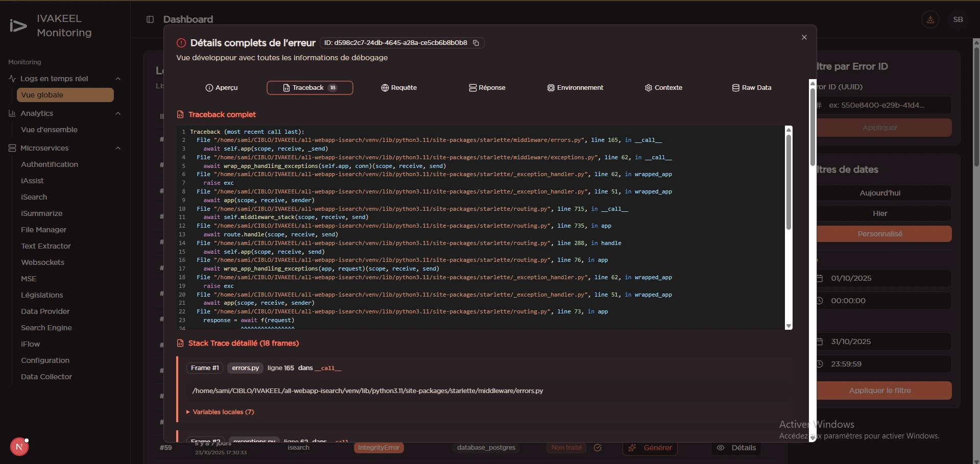Open File Manager in sidebar
Screen dimensions: 980x464
tap(65, 230)
